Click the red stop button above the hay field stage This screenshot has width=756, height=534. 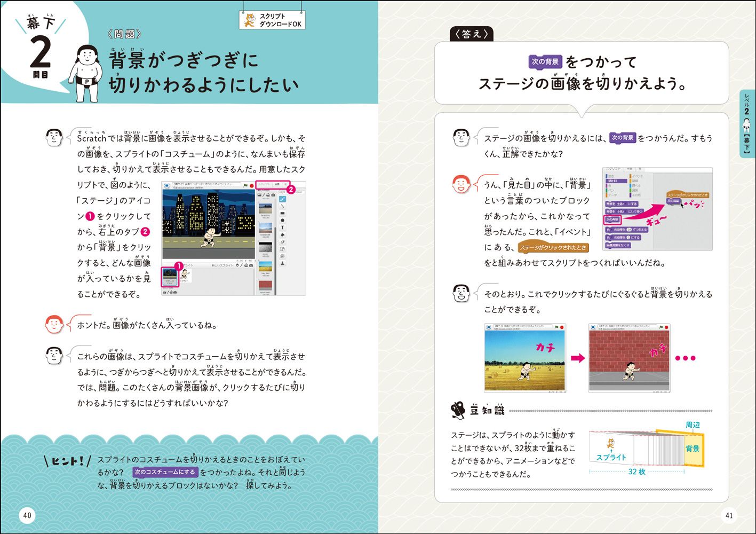562,327
